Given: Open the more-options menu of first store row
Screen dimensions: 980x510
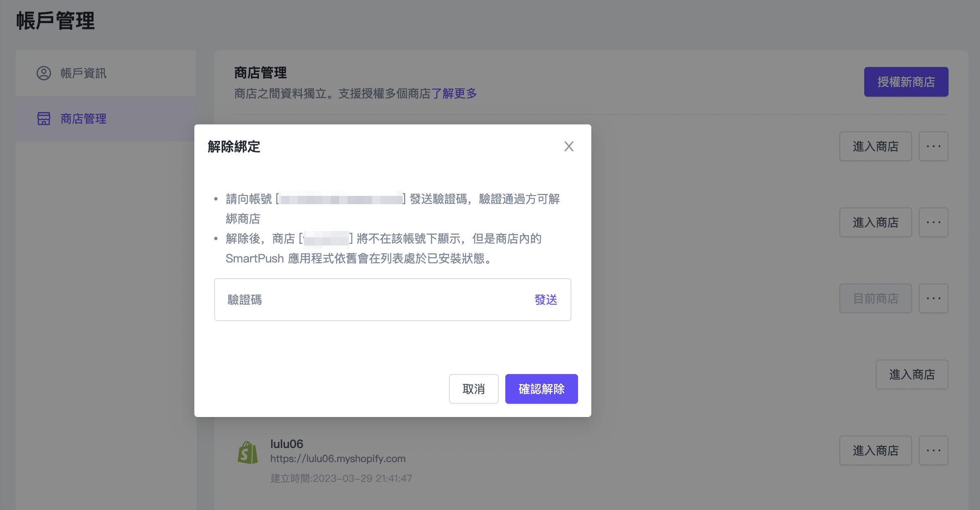Looking at the screenshot, I should (x=933, y=146).
